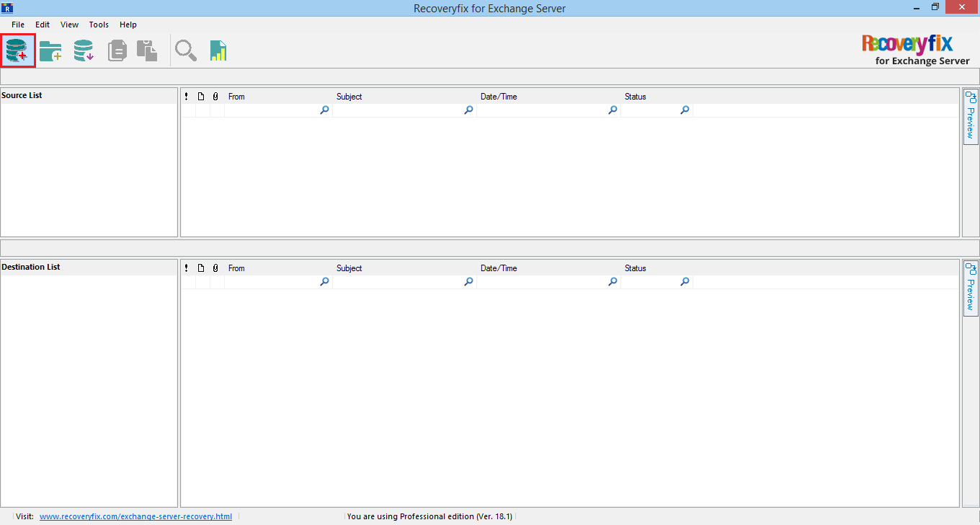Click the Professional edition version status text
980x525 pixels.
[429, 516]
